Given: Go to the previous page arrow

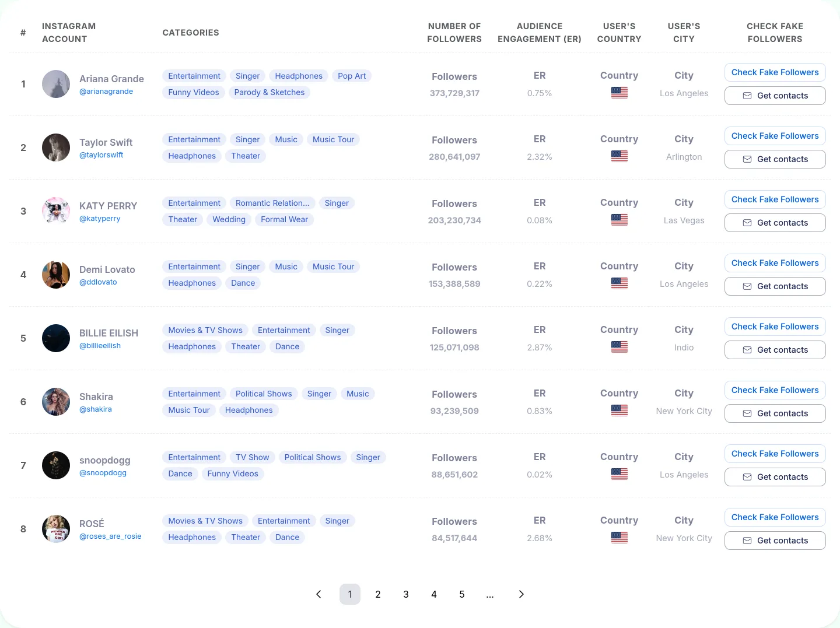Looking at the screenshot, I should point(318,594).
